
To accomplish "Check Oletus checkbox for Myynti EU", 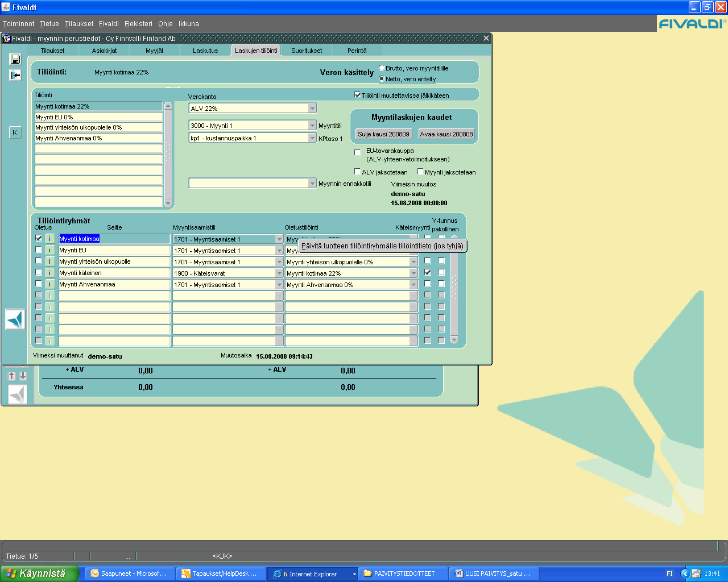I will (x=39, y=250).
